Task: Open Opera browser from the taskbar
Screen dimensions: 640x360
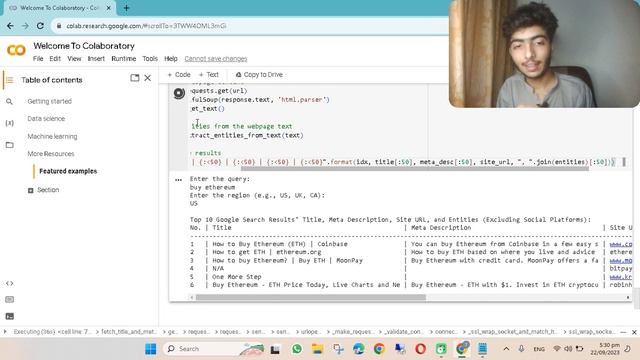Action: [x=420, y=349]
